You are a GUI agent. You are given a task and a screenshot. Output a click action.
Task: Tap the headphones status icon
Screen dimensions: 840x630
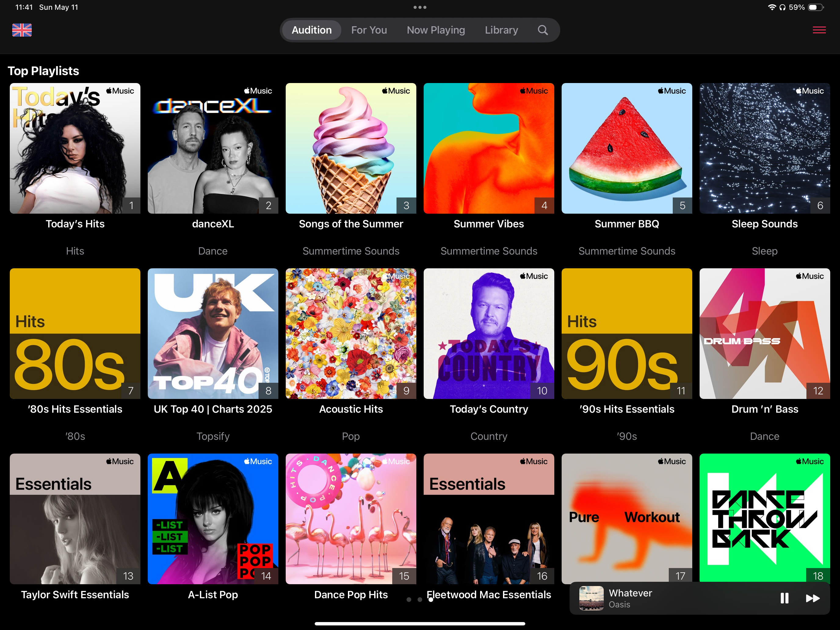[x=782, y=7]
